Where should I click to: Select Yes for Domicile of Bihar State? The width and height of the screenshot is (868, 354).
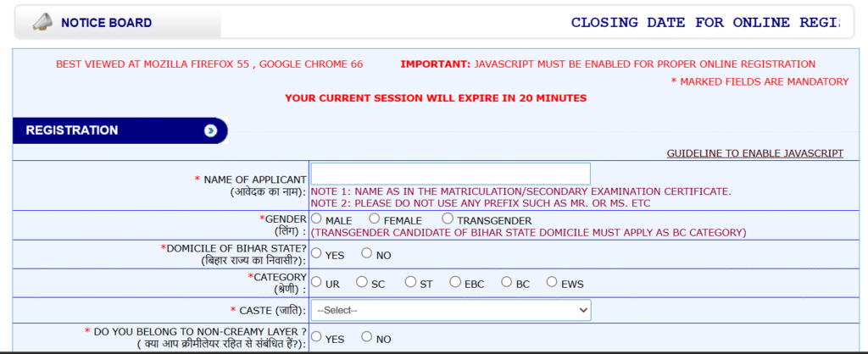click(317, 253)
